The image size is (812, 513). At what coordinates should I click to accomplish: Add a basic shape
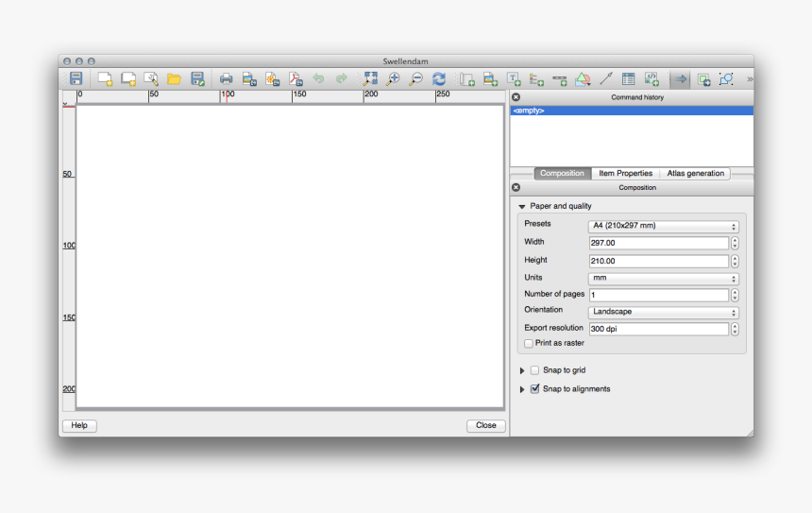pyautogui.click(x=583, y=78)
